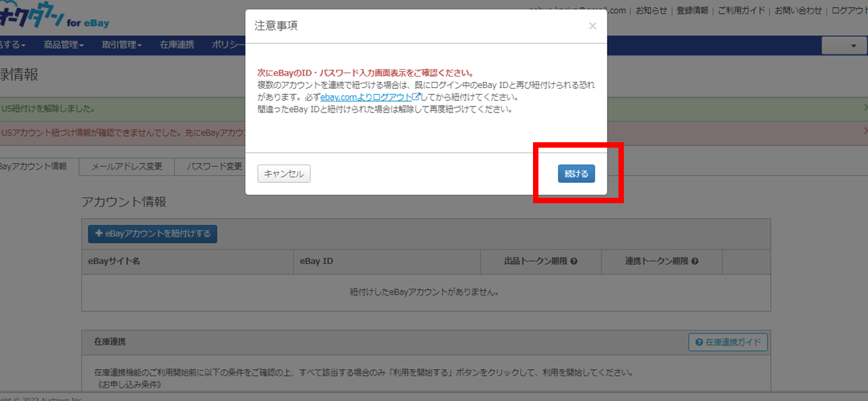The height and width of the screenshot is (401, 868).
Task: Dismiss the green US紐付けを解除しました alert
Action: click(x=865, y=108)
